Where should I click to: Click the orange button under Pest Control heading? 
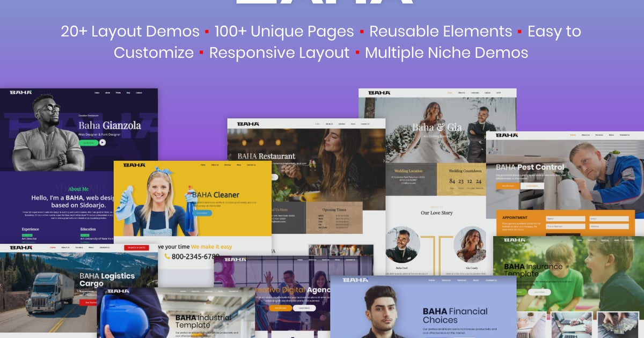507,186
